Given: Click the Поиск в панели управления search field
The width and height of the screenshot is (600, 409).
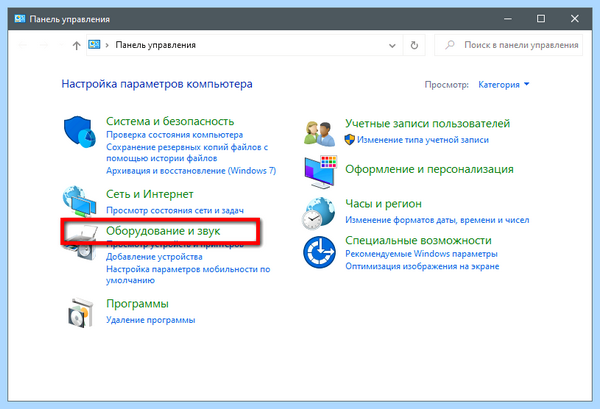Looking at the screenshot, I should (509, 45).
